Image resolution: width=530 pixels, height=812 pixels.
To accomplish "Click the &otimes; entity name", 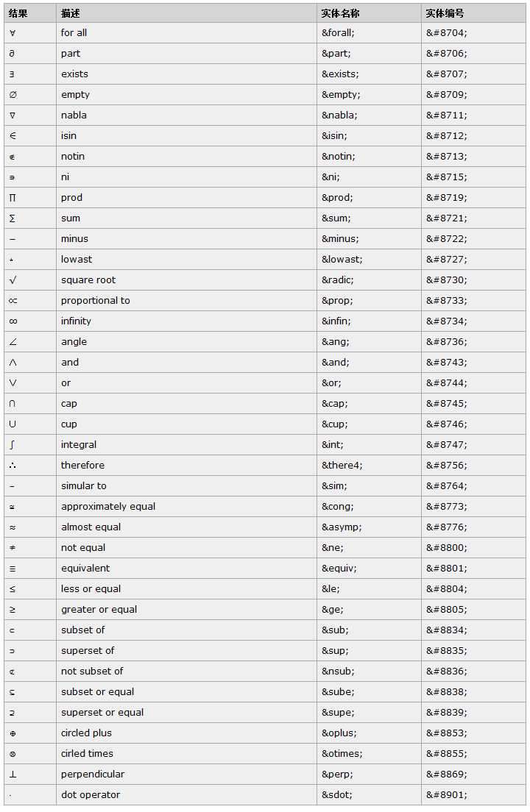I will (x=342, y=754).
